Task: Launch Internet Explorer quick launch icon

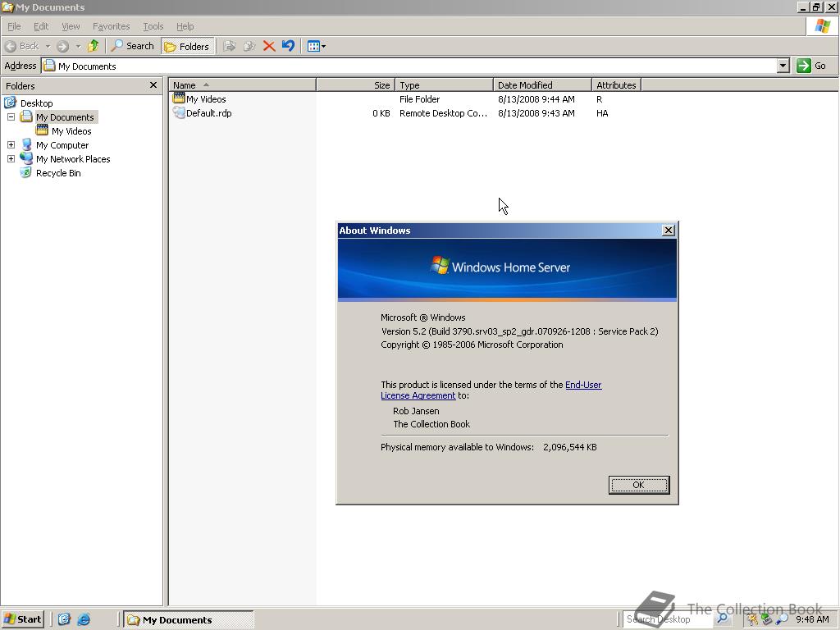Action: pos(84,619)
